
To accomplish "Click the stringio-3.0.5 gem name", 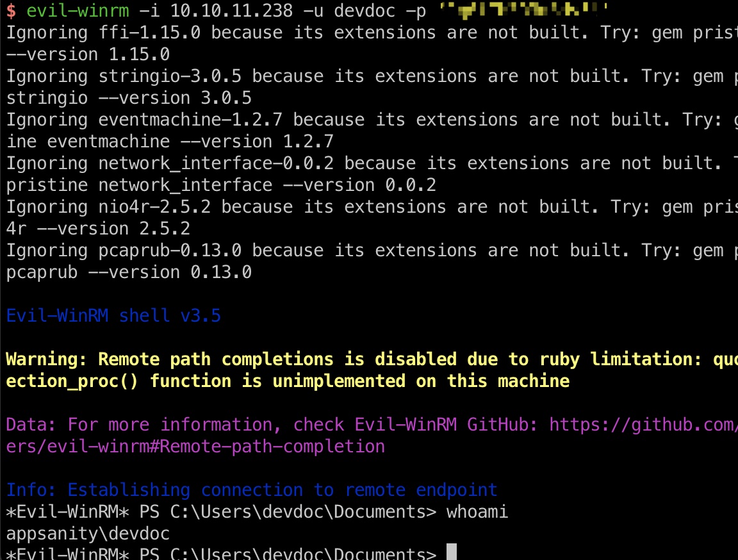I will click(x=170, y=76).
